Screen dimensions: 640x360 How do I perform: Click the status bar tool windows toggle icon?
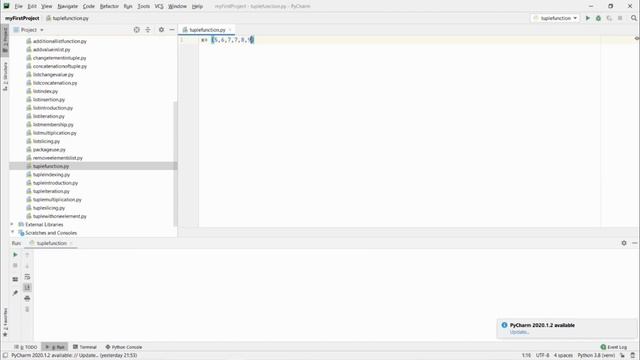pos(5,356)
